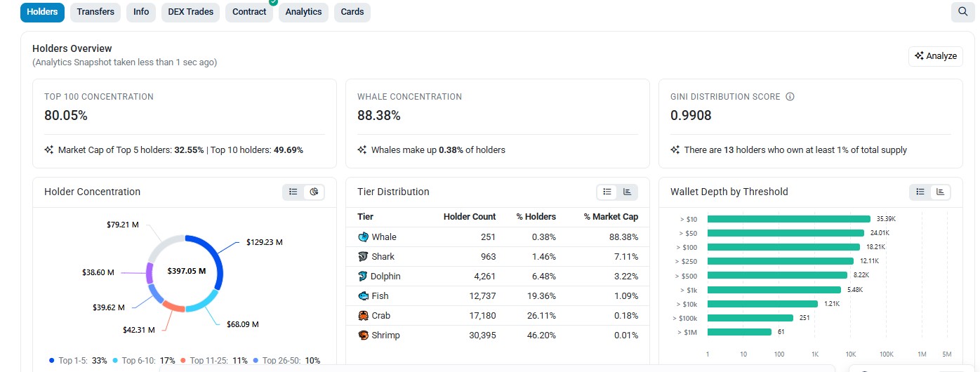
Task: Click the green verified check on Contract tab
Action: [273, 2]
